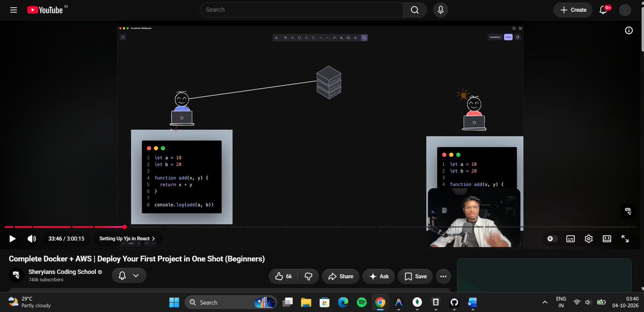The height and width of the screenshot is (312, 644).
Task: Play the video
Action: (12, 238)
